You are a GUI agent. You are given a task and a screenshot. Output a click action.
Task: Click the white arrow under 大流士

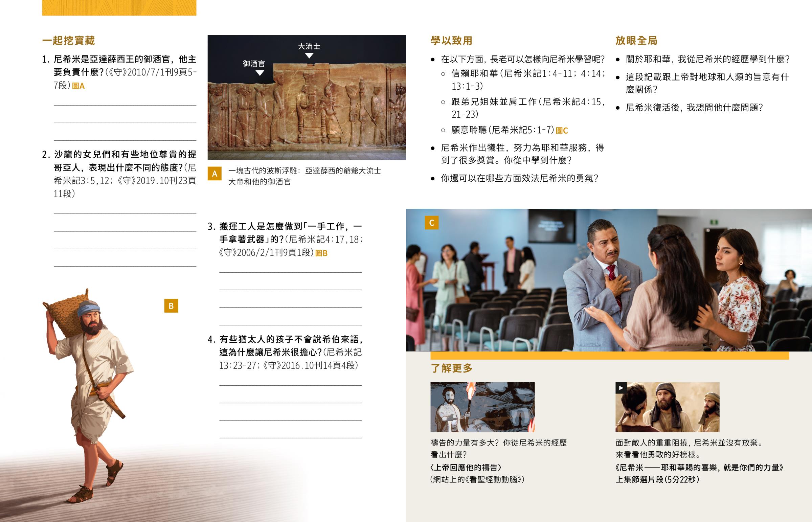[x=309, y=55]
